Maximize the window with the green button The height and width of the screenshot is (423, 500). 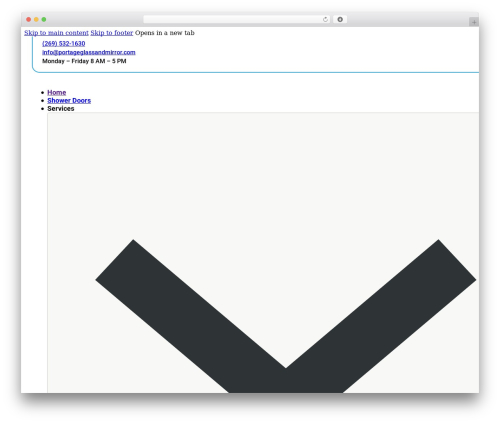coord(44,19)
